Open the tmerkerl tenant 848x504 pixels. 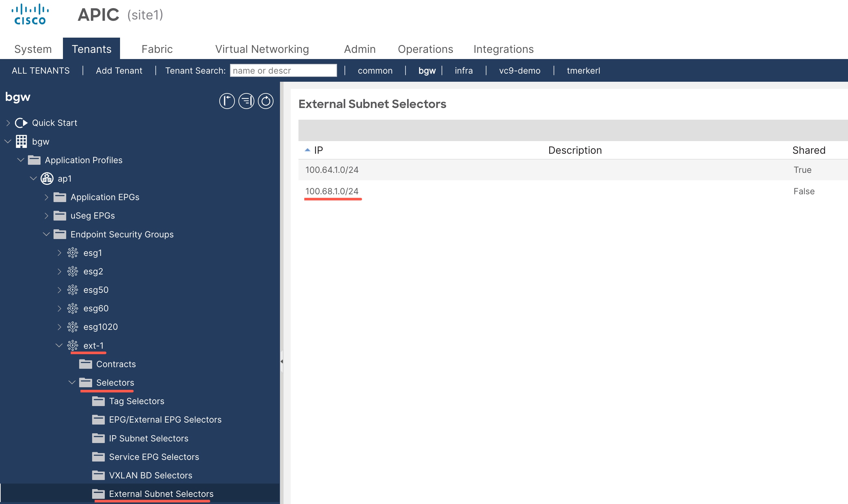(x=583, y=71)
